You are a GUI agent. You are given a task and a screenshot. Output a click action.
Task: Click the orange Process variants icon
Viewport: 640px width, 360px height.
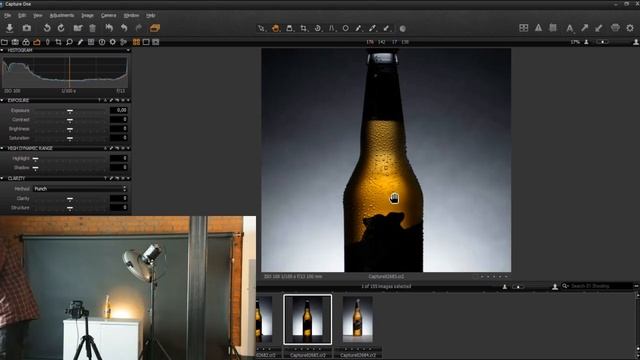(x=155, y=28)
